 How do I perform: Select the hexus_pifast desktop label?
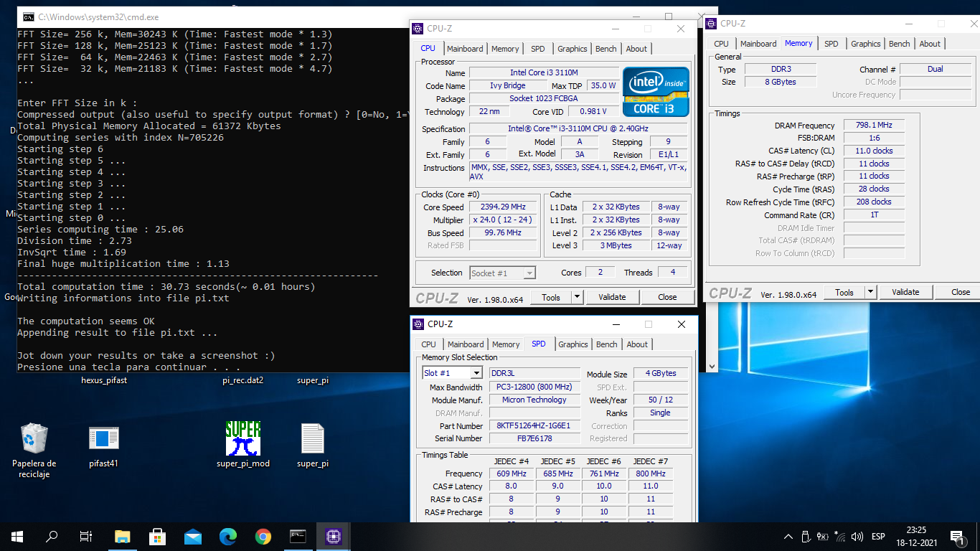(104, 380)
